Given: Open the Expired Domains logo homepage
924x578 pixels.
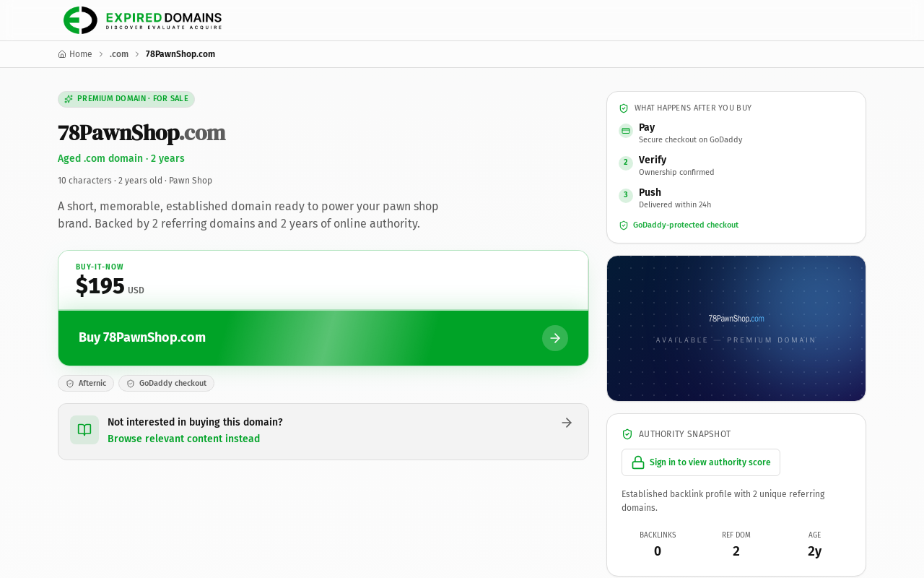Looking at the screenshot, I should point(142,20).
